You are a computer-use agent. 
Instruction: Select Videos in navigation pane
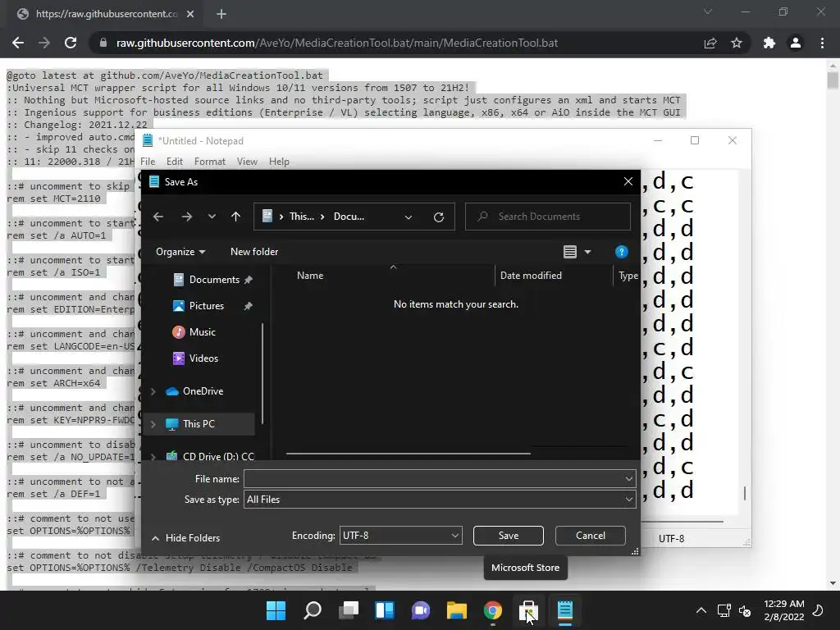tap(203, 358)
